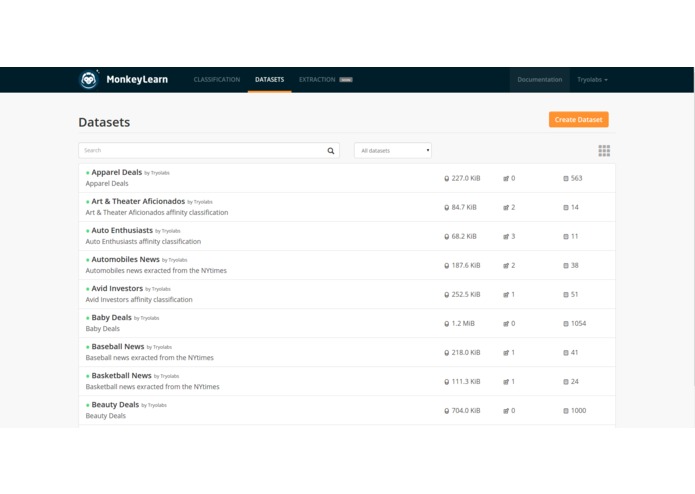Image resolution: width=695 pixels, height=494 pixels.
Task: Click green status dot of Apparel Deals
Action: pos(88,173)
